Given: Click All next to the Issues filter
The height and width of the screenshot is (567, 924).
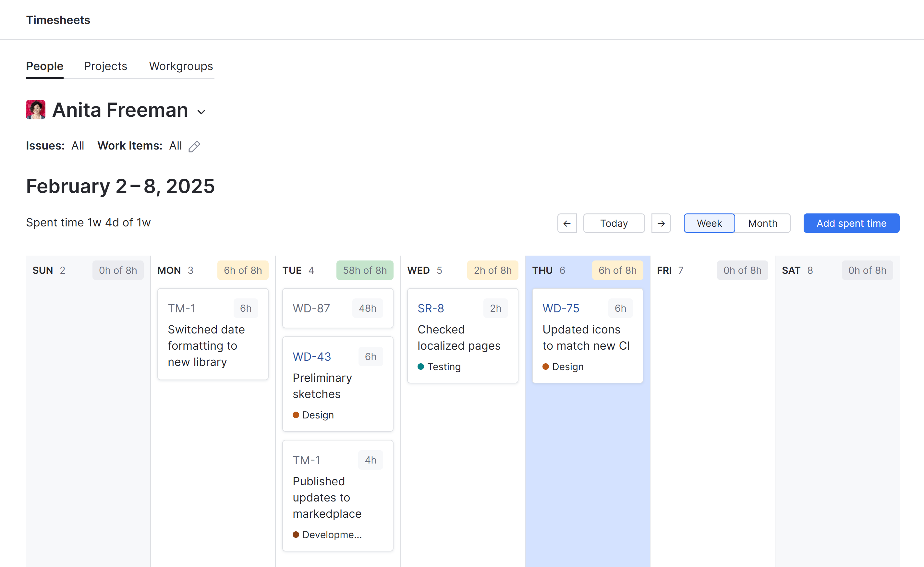Looking at the screenshot, I should pos(78,146).
